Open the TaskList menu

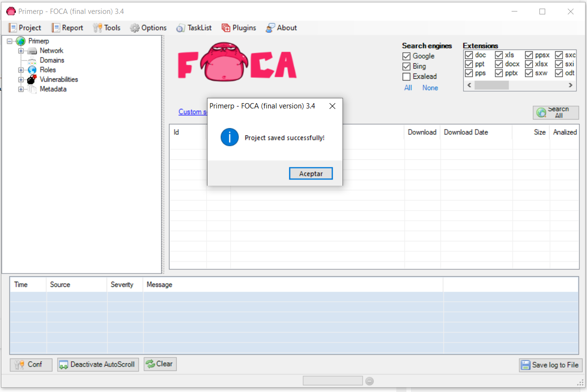click(x=194, y=28)
